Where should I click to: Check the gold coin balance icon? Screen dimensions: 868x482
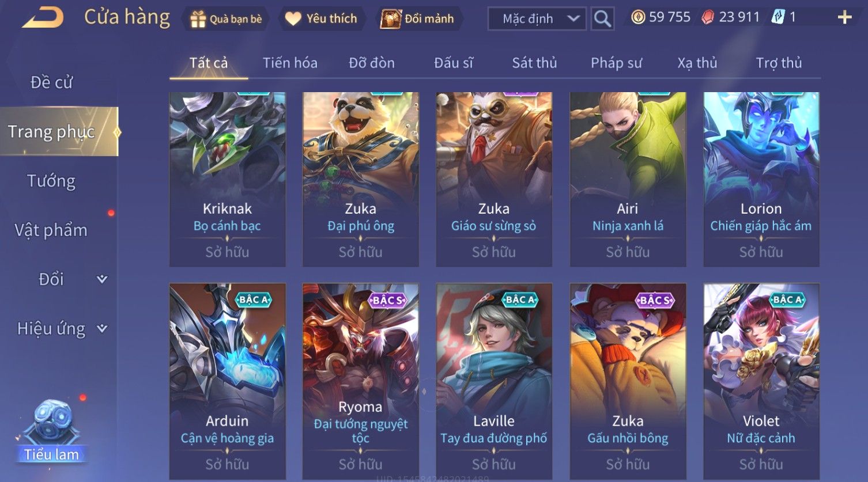tap(637, 17)
